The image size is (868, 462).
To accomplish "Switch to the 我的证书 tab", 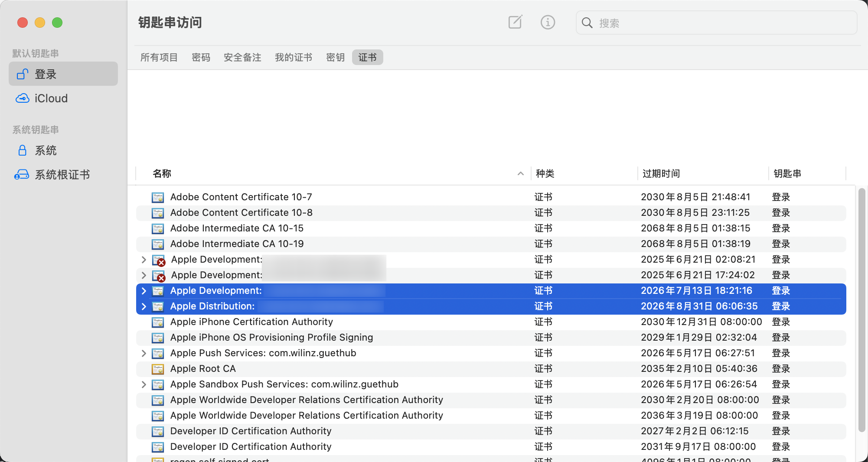I will (294, 57).
